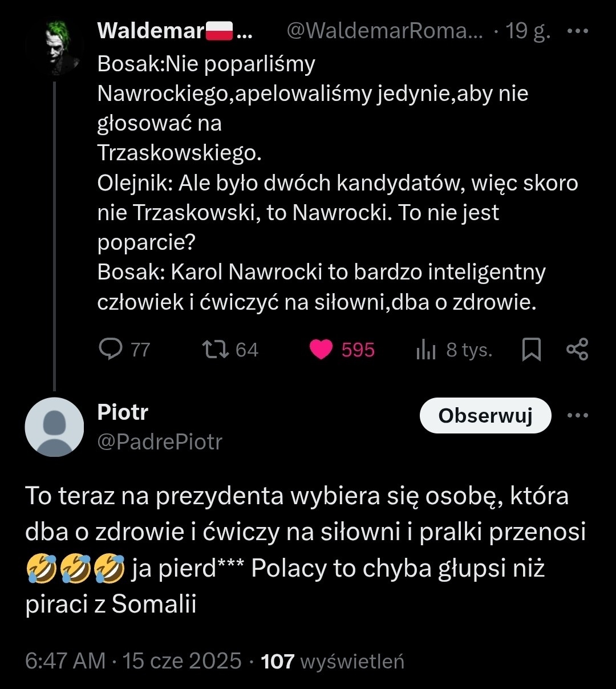The width and height of the screenshot is (616, 689).
Task: Click the Waldemar display name
Action: pyautogui.click(x=151, y=31)
